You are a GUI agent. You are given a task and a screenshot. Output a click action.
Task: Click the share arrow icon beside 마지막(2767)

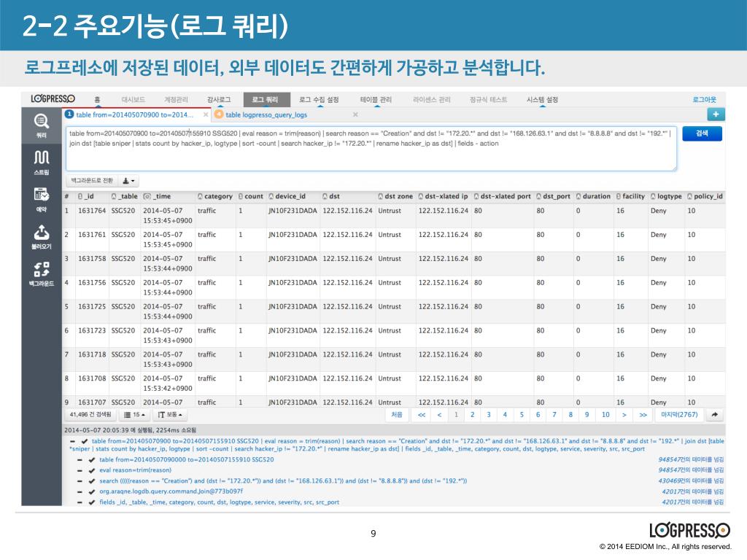[715, 415]
